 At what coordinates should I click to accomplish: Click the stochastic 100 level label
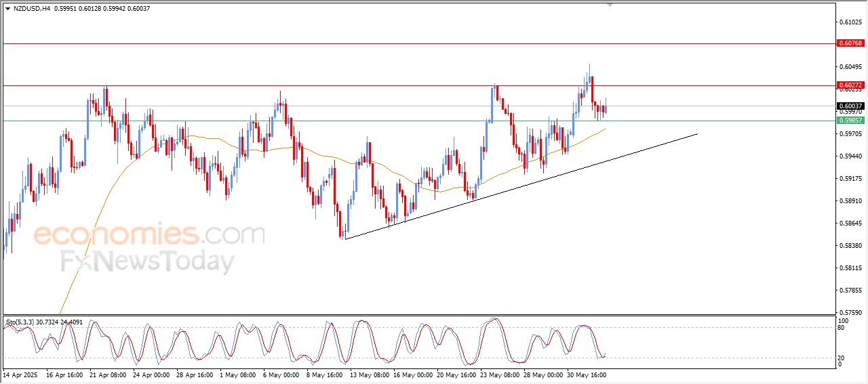point(844,320)
